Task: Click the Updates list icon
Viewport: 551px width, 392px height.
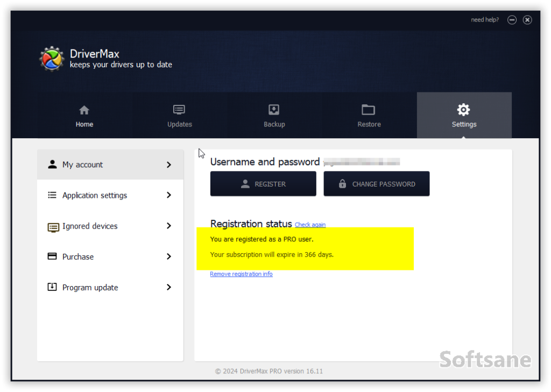Action: (179, 110)
